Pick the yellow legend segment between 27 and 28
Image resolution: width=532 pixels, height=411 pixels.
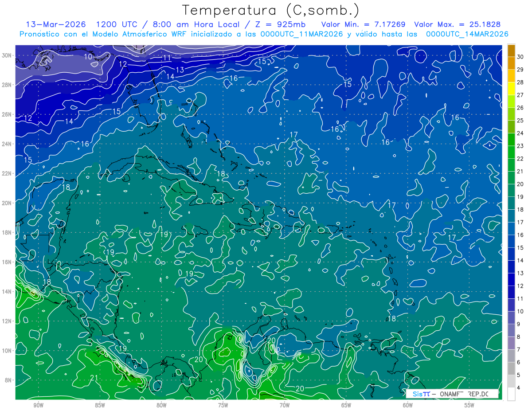[x=511, y=88]
